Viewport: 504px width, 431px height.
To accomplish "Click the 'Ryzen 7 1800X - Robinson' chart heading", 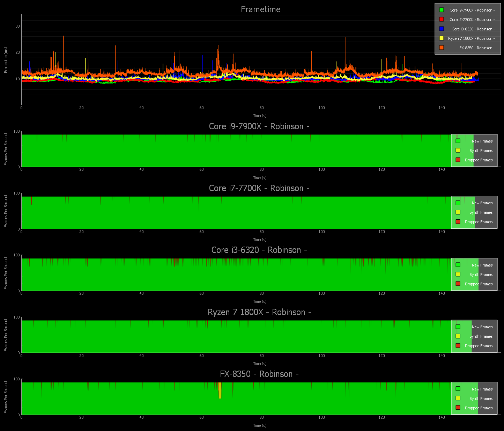I will click(259, 312).
